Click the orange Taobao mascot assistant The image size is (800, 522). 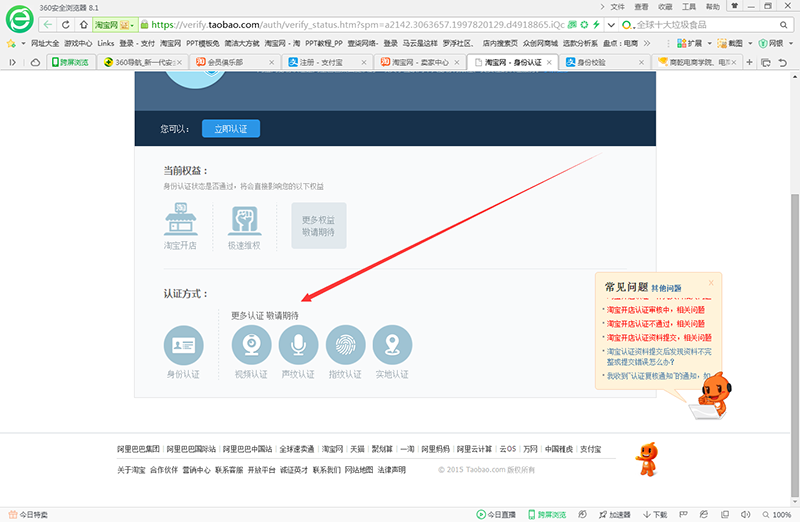point(712,395)
